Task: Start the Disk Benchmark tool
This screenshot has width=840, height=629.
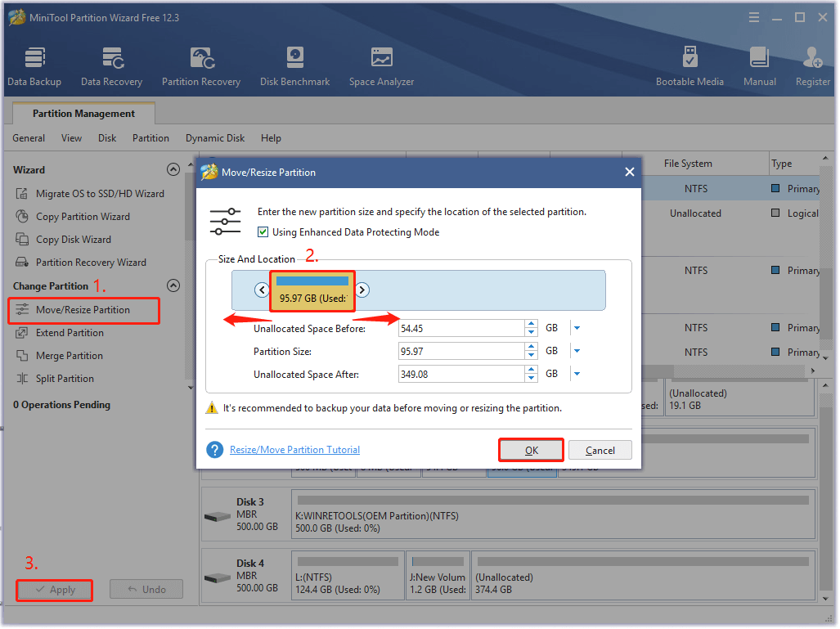Action: click(x=294, y=66)
